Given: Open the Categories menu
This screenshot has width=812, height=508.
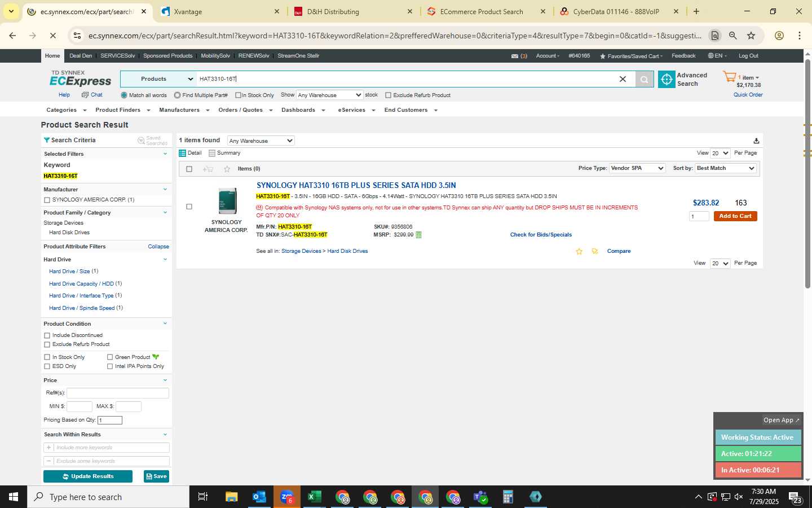Looking at the screenshot, I should pyautogui.click(x=66, y=110).
